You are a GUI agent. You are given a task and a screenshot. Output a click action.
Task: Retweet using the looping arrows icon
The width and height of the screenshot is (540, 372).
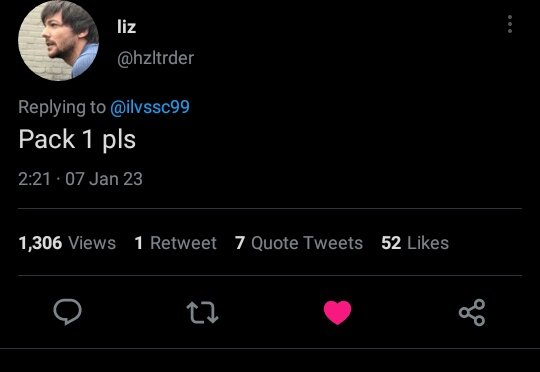coord(202,312)
